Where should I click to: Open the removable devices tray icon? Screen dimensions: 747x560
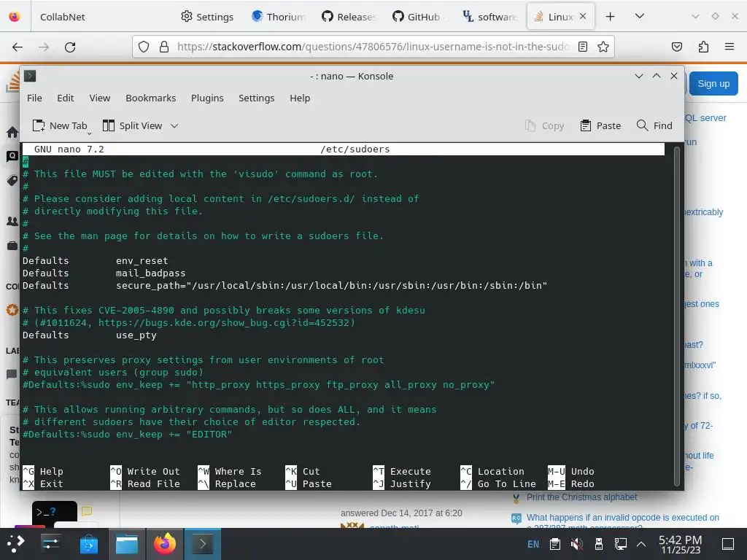click(599, 544)
